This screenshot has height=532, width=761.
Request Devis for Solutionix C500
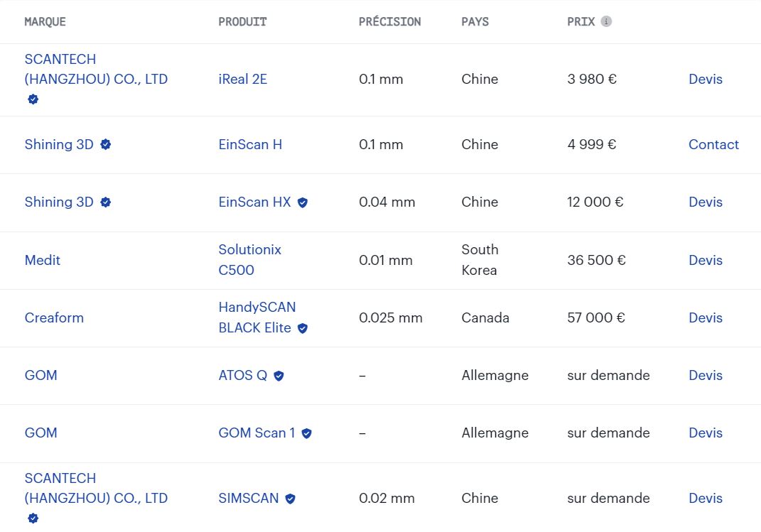tap(705, 260)
